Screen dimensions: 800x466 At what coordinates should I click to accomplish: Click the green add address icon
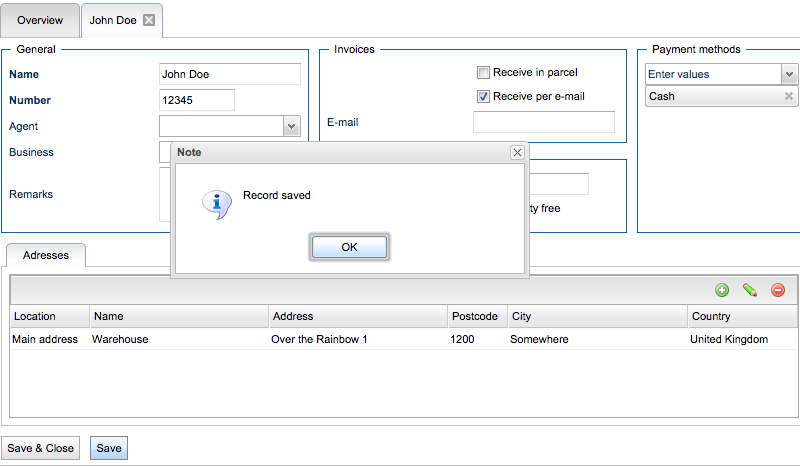pos(722,290)
